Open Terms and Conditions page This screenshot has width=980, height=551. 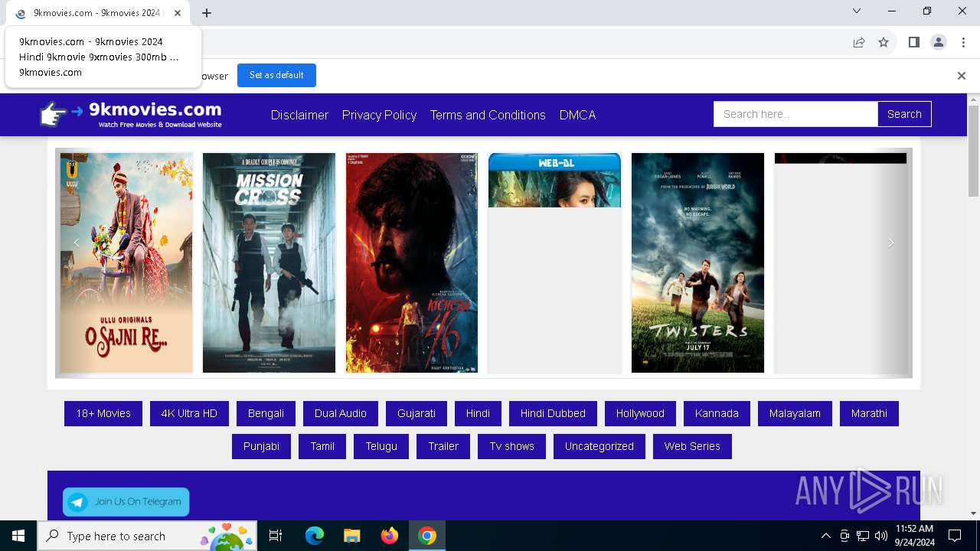pyautogui.click(x=488, y=115)
